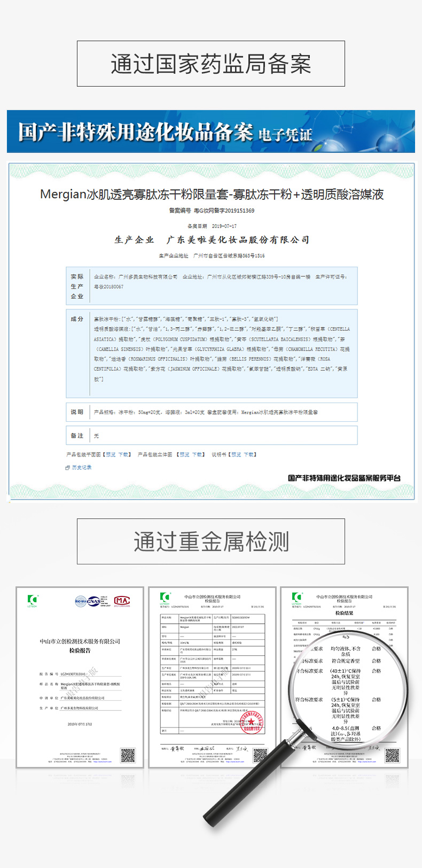The height and width of the screenshot is (868, 422).
Task: Click the 通过国家药监局备案 heading box
Action: pyautogui.click(x=211, y=64)
